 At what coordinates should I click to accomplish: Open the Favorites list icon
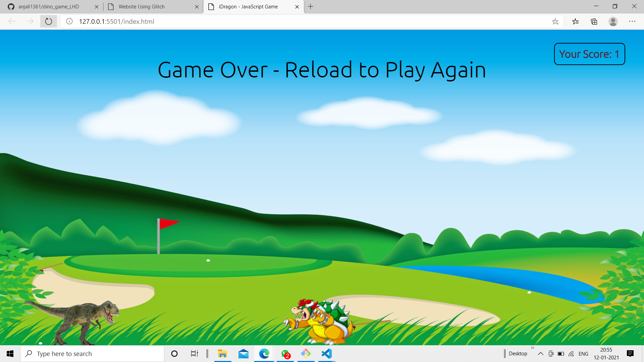[x=576, y=21]
